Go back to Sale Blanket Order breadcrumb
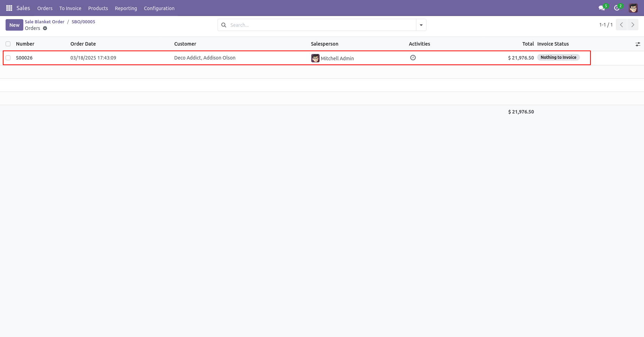644x337 pixels. pos(45,22)
